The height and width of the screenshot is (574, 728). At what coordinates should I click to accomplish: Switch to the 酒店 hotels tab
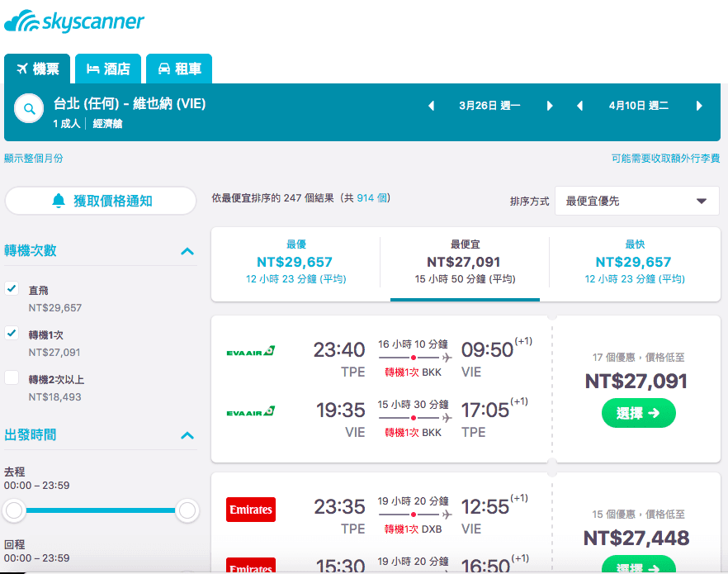(108, 69)
